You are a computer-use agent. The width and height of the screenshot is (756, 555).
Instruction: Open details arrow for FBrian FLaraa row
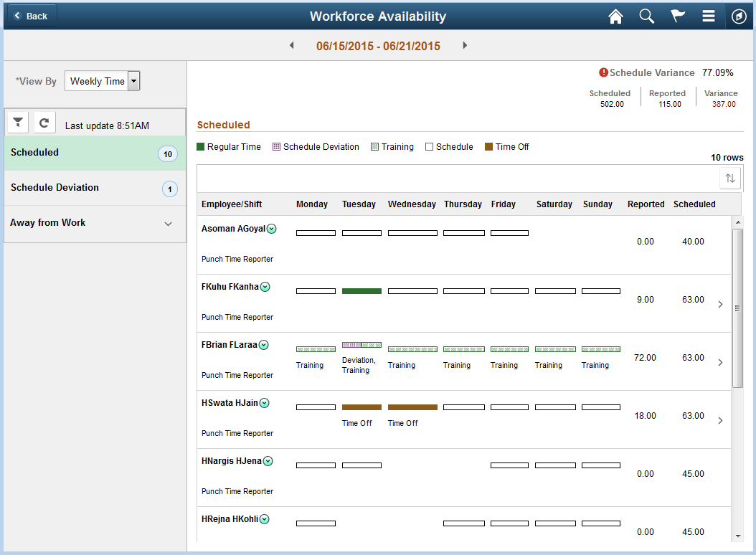coord(720,362)
